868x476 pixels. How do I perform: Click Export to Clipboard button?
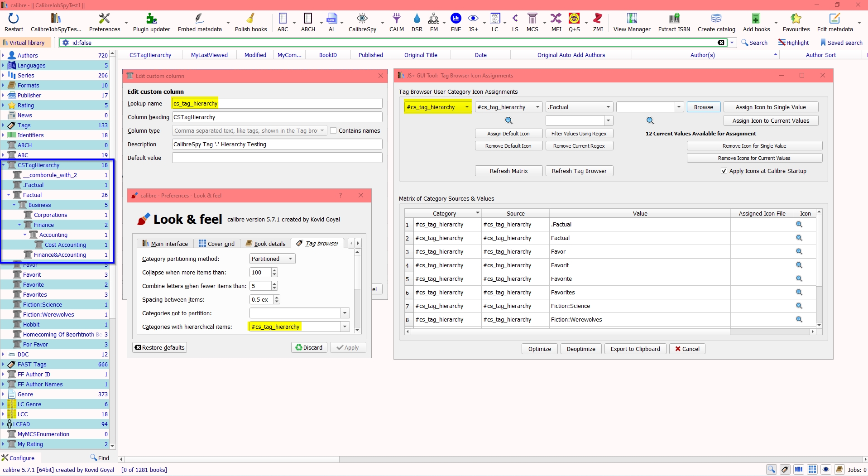coord(635,349)
